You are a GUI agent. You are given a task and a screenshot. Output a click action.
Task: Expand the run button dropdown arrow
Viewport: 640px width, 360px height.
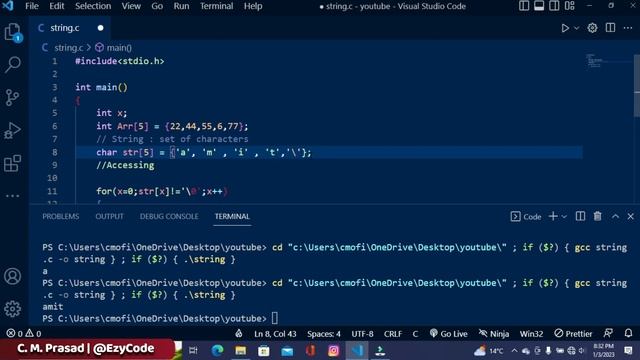(x=576, y=28)
